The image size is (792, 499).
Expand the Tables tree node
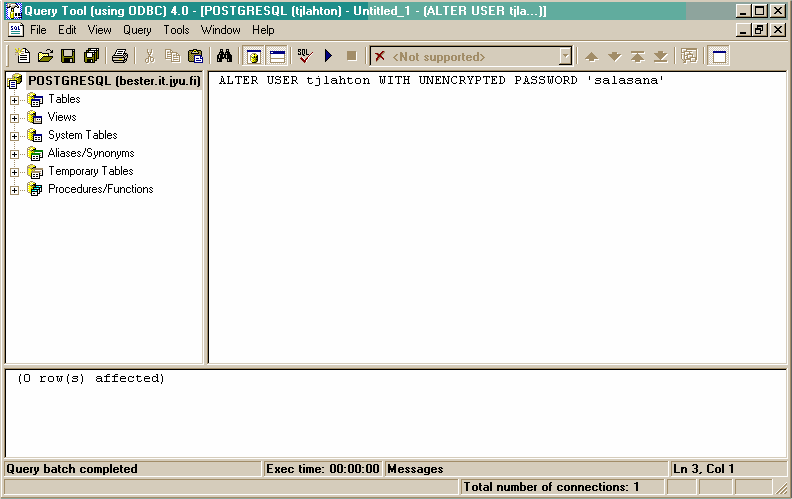(15, 100)
